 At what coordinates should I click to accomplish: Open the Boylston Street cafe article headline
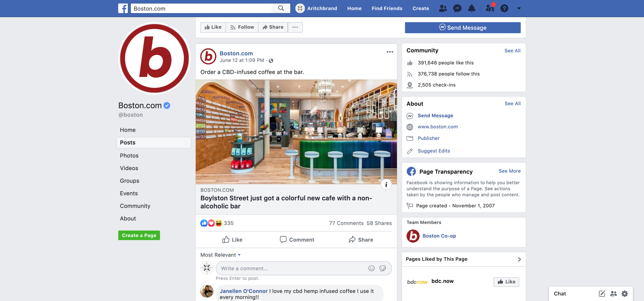(286, 202)
